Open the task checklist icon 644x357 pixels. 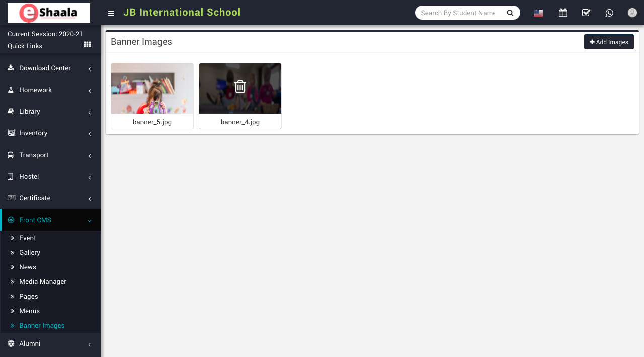[586, 13]
